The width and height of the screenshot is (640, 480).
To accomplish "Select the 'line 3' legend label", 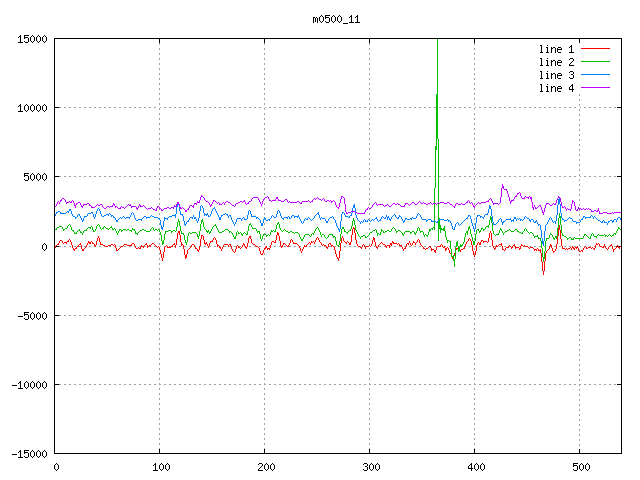I will 557,75.
